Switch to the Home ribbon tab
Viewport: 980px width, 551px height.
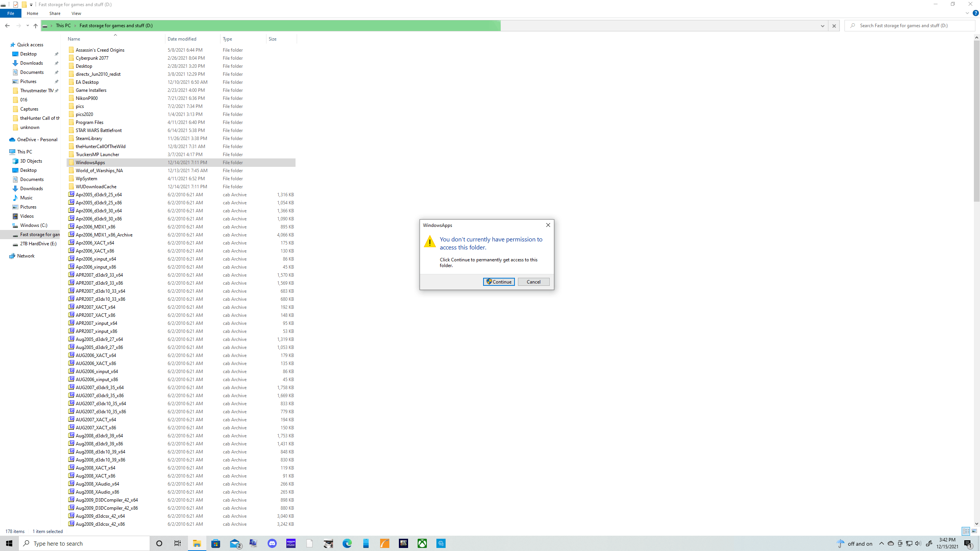(x=33, y=13)
